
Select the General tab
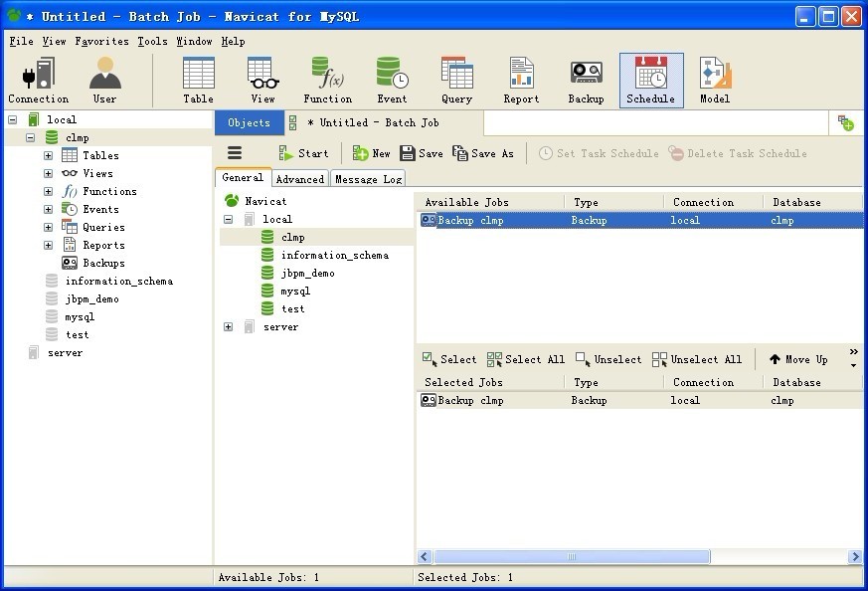(243, 177)
